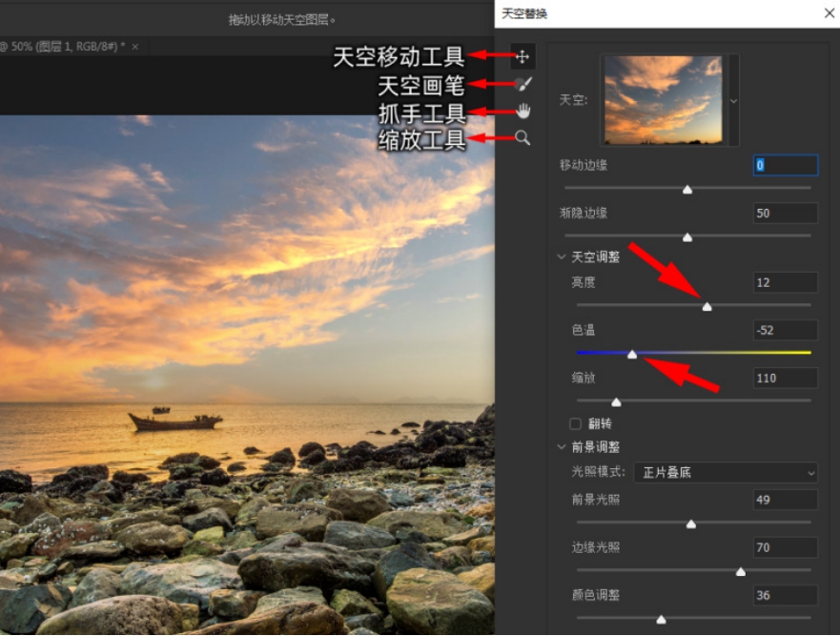Image resolution: width=840 pixels, height=636 pixels.
Task: Close the 天空替换 dialog
Action: tap(828, 13)
